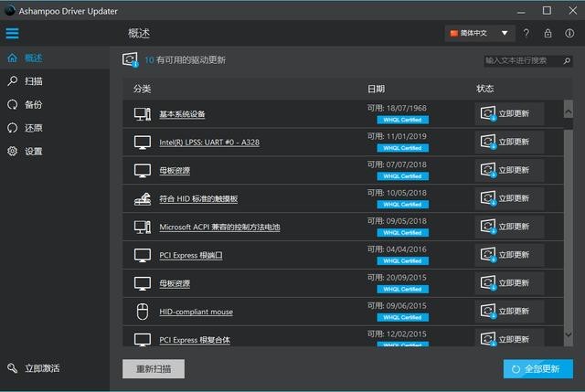Click device icon for Microsoft ACPI row
This screenshot has height=392, width=585.
pyautogui.click(x=143, y=227)
